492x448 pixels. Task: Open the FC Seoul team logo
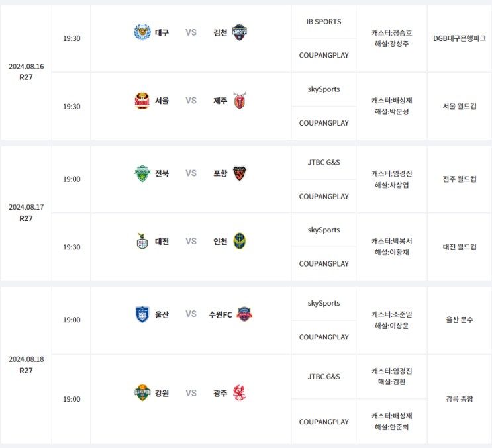142,101
